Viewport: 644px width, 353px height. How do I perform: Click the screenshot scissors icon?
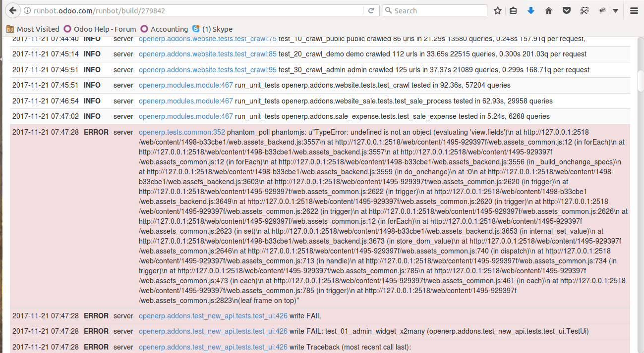tap(585, 10)
